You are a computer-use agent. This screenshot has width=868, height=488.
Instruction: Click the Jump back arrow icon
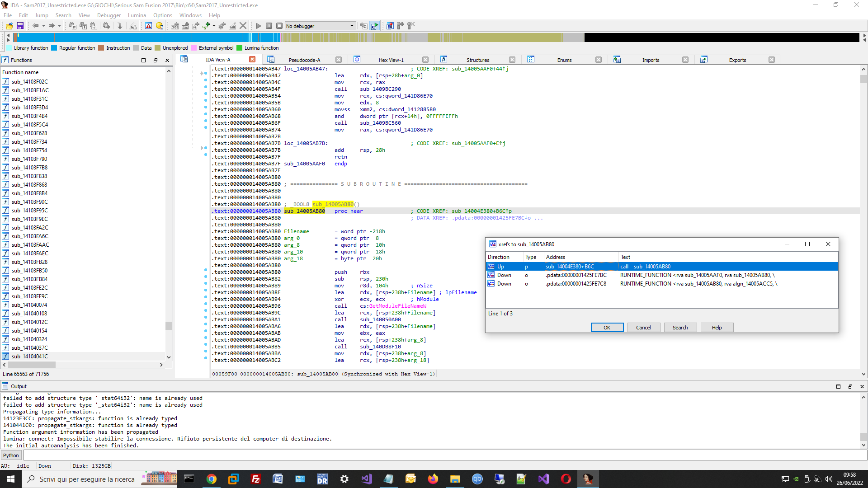coord(35,26)
